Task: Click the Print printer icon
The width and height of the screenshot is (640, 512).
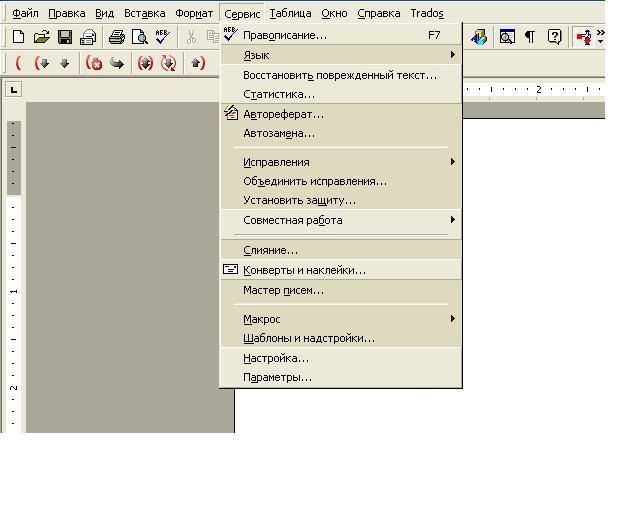Action: pos(117,37)
